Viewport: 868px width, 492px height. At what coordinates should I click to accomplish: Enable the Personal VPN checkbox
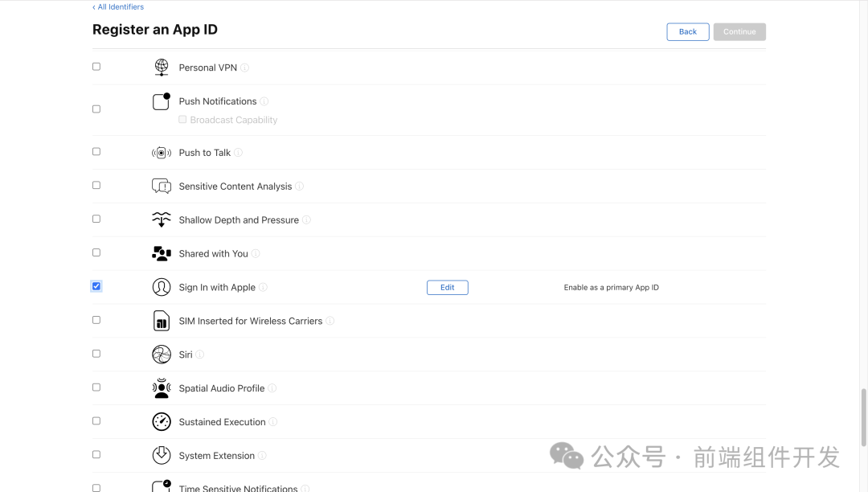tap(96, 67)
